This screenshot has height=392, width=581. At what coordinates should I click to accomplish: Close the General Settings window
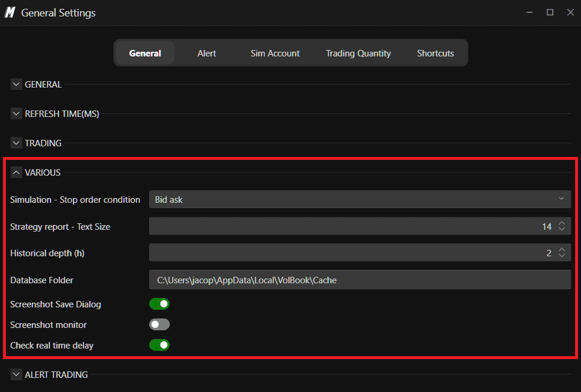(570, 12)
